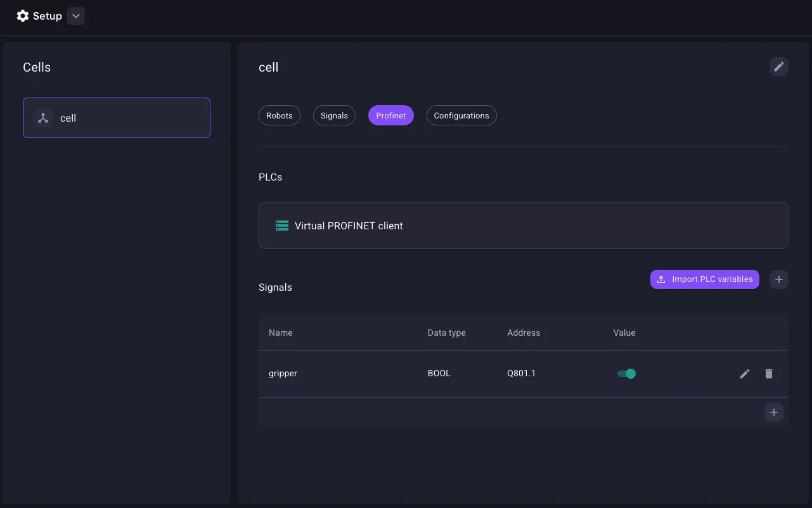Switch to the Robots tab
The image size is (812, 508).
(279, 115)
